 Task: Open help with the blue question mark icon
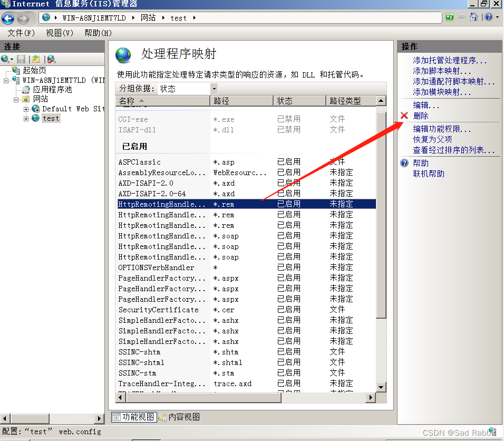click(x=488, y=17)
